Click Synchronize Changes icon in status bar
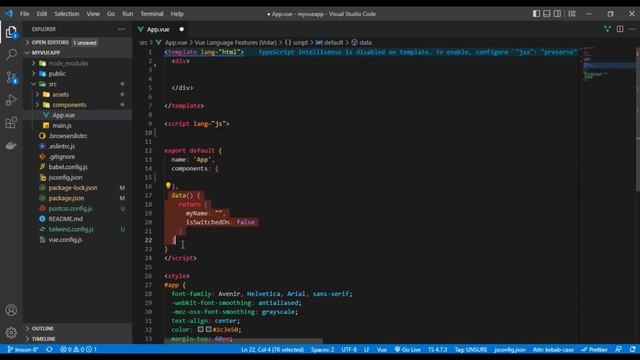Viewport: 640px width, 360px height. pyautogui.click(x=49, y=349)
